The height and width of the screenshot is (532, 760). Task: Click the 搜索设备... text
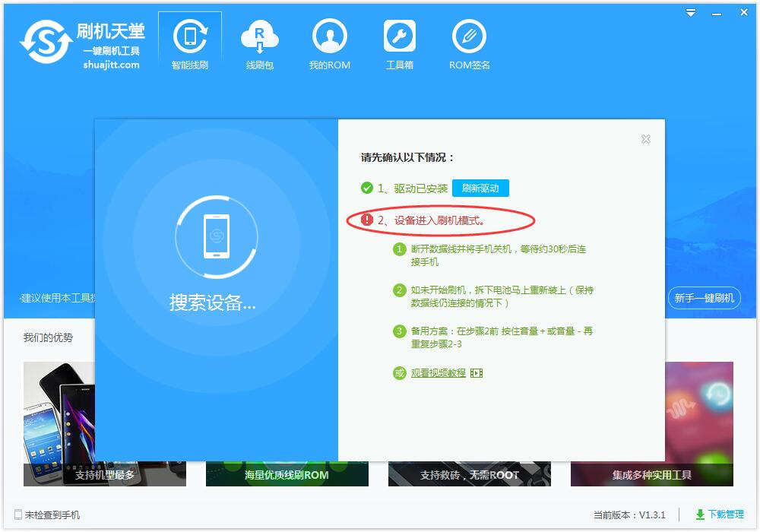point(213,302)
